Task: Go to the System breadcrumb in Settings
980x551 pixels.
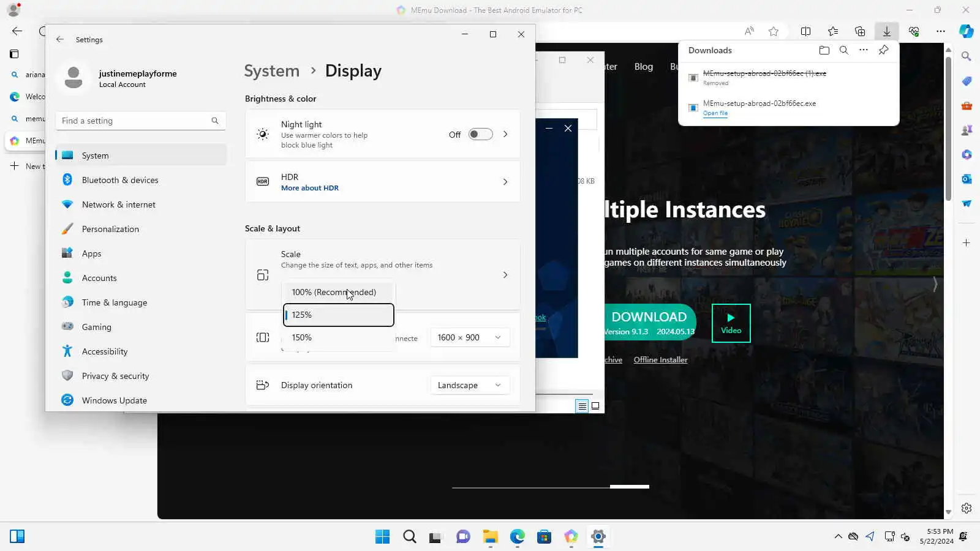Action: [272, 71]
